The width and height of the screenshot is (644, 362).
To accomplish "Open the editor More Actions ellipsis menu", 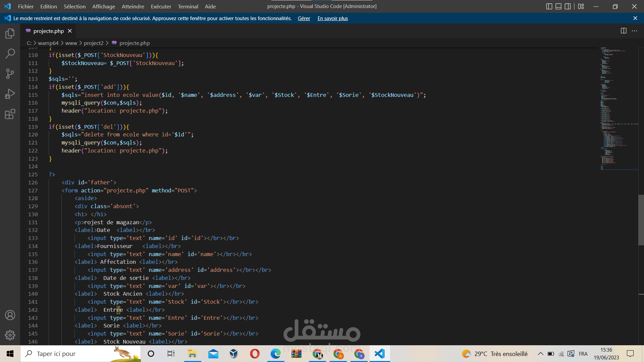I will [634, 31].
